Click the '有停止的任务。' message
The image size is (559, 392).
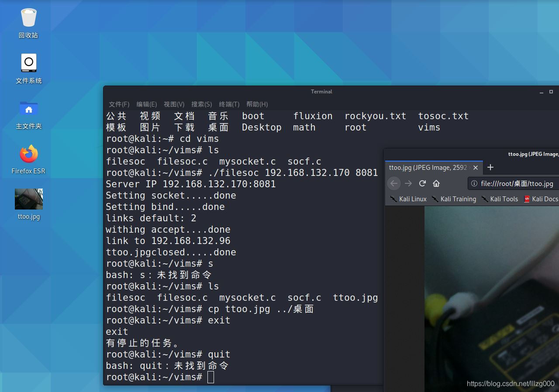pos(142,343)
